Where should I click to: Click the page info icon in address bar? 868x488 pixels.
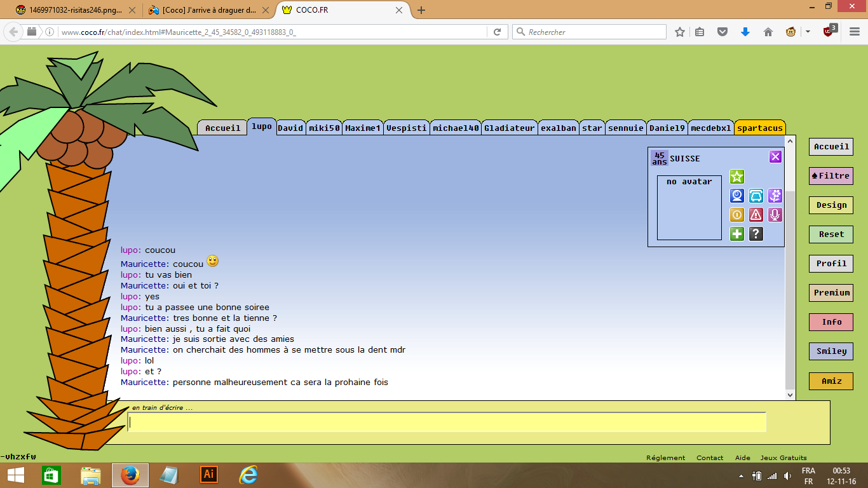(x=50, y=32)
